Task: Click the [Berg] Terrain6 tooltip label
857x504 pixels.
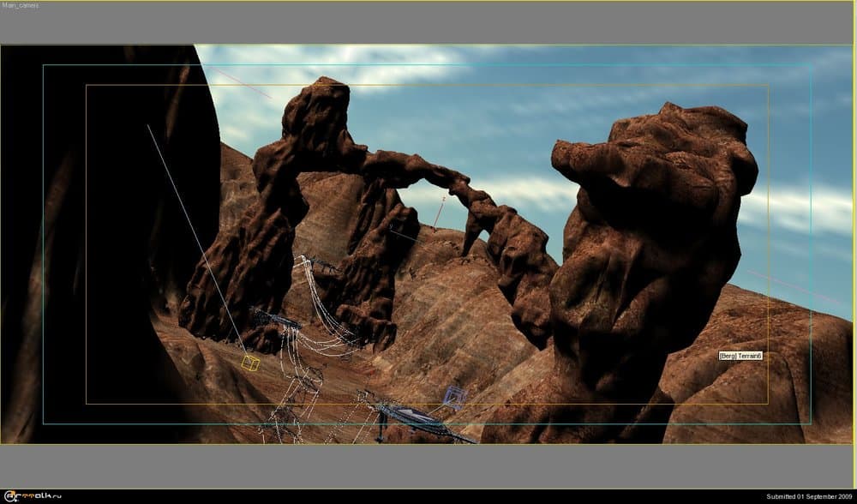Action: click(740, 355)
